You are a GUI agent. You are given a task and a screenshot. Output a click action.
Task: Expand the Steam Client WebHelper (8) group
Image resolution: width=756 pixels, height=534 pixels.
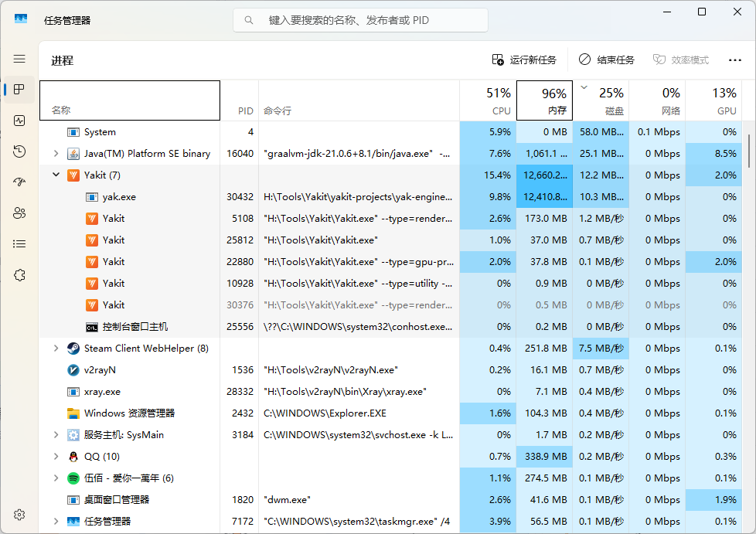pos(56,349)
